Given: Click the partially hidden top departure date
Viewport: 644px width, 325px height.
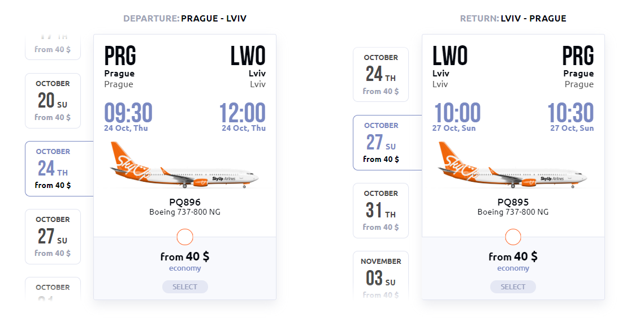Looking at the screenshot, I should pyautogui.click(x=53, y=48).
